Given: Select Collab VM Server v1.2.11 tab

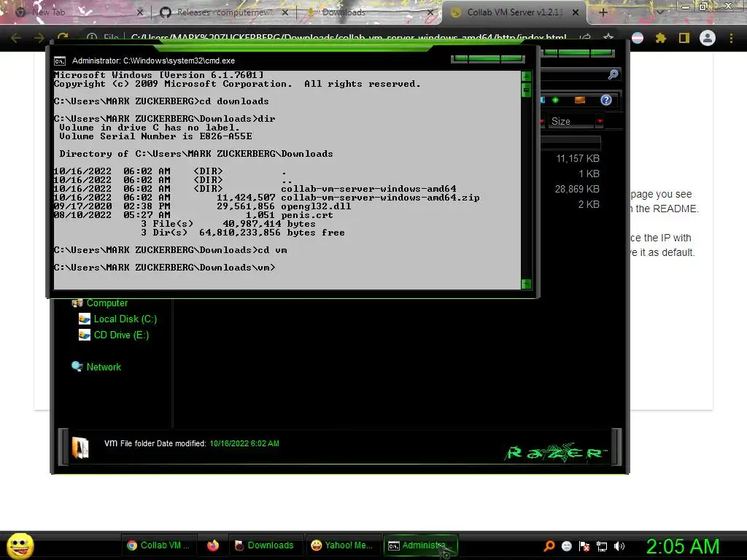Looking at the screenshot, I should (514, 12).
